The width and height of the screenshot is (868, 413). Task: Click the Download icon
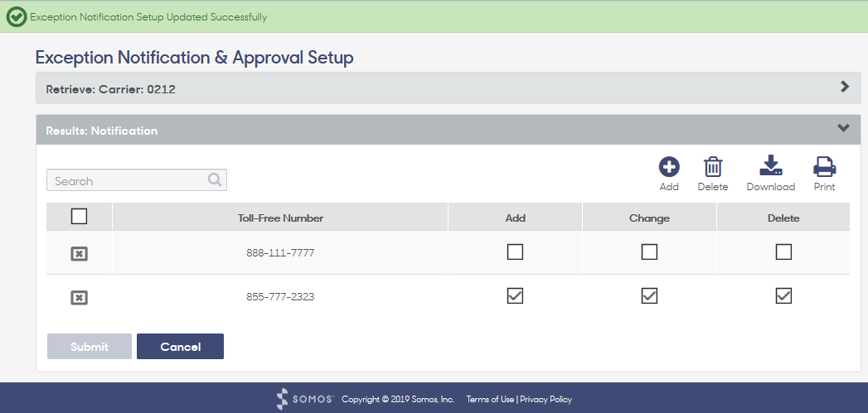tap(771, 165)
